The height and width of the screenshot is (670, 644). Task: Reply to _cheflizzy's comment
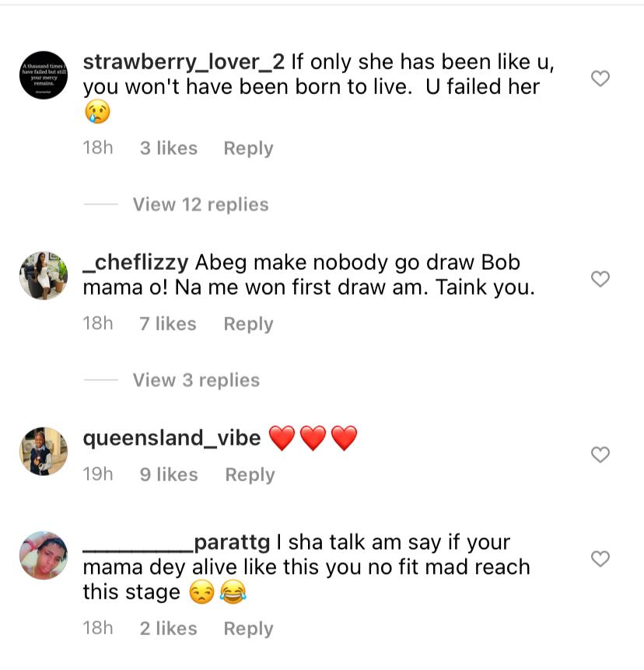pyautogui.click(x=248, y=324)
